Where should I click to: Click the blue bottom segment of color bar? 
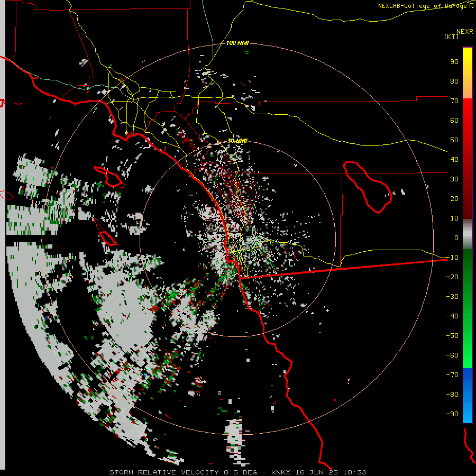click(x=467, y=396)
